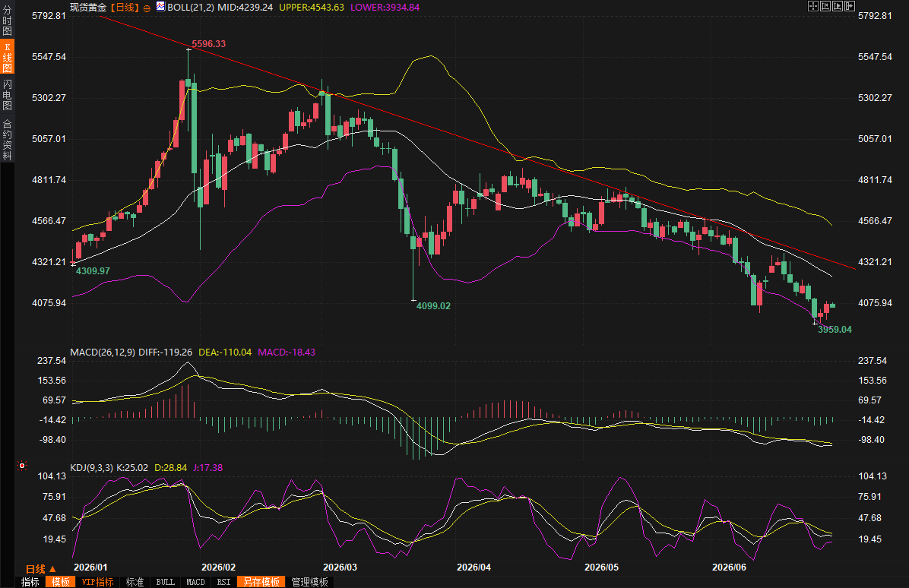Click the MID:4239.24 value
Screen dimensions: 909x588
tap(245, 7)
